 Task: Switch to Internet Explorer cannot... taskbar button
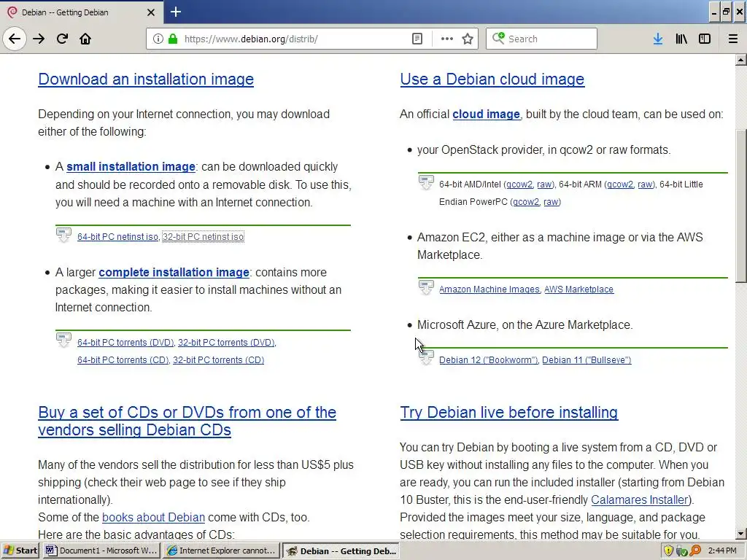coord(220,551)
